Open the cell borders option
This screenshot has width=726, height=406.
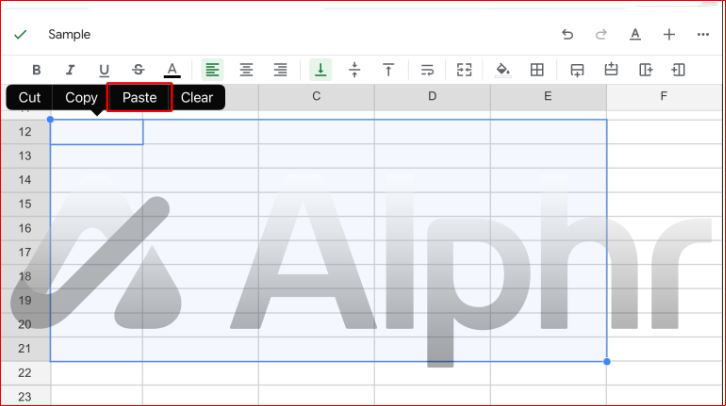click(x=537, y=70)
